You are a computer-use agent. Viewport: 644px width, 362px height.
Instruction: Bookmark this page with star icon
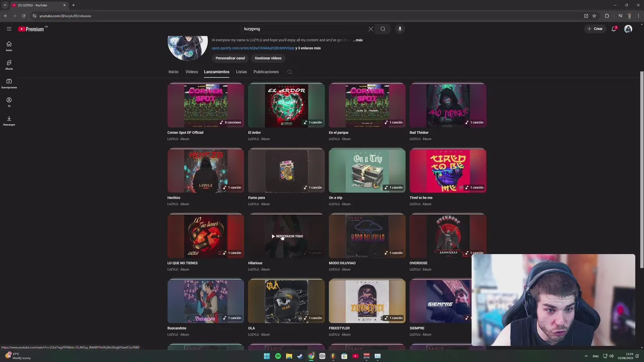tap(594, 16)
